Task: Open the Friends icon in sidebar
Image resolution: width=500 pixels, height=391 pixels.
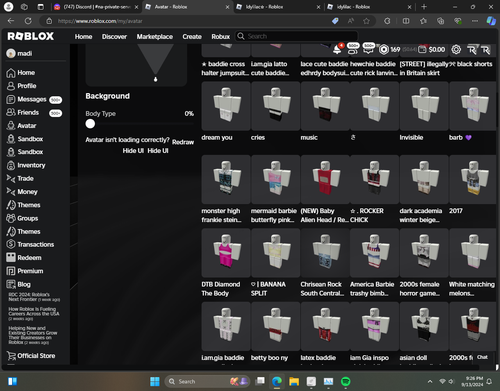Action: tap(11, 112)
